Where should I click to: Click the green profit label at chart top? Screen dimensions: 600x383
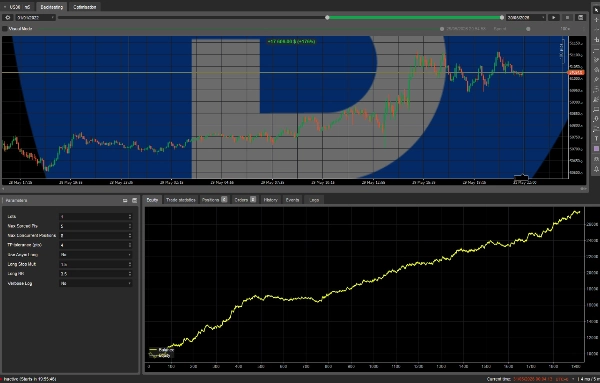click(x=292, y=41)
